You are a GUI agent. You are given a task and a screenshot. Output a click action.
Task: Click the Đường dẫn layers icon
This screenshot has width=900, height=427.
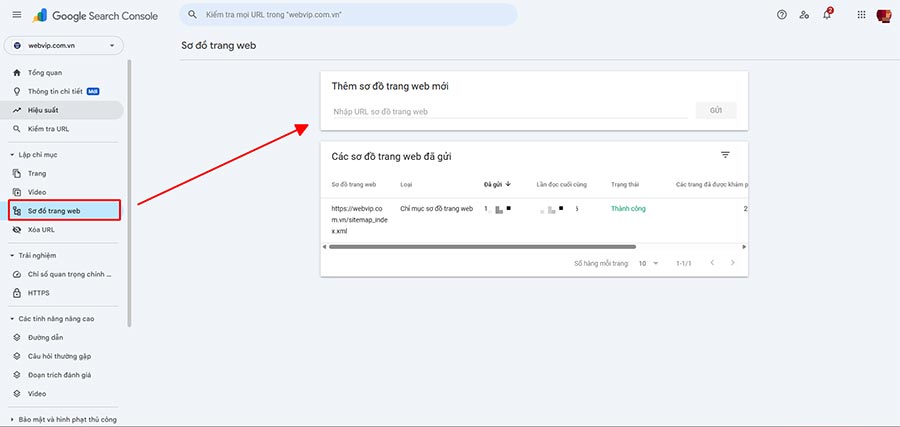click(x=17, y=337)
